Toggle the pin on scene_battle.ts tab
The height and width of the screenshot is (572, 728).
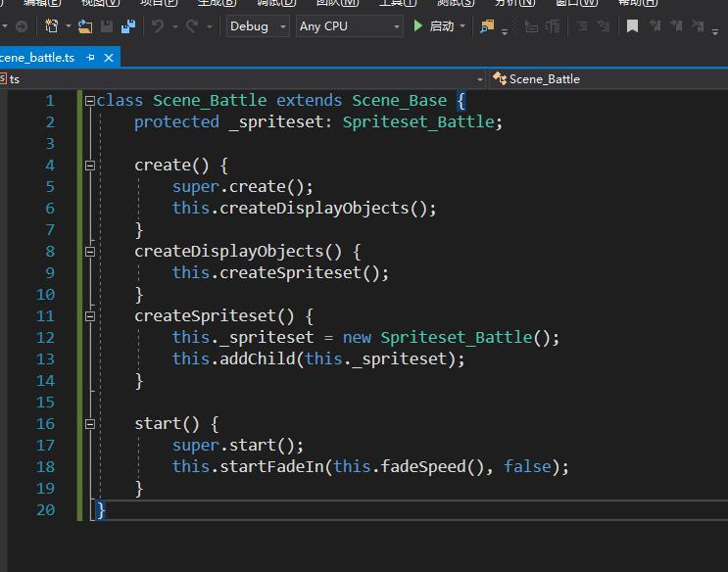tap(90, 58)
